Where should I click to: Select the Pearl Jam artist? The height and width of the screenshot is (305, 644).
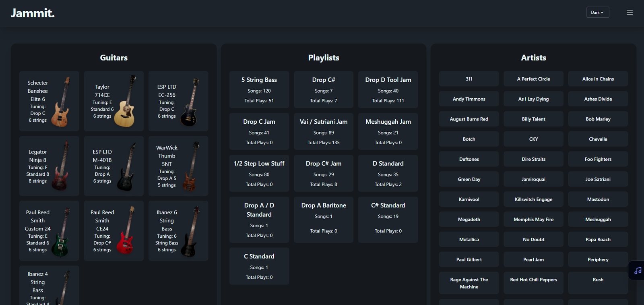pos(533,259)
